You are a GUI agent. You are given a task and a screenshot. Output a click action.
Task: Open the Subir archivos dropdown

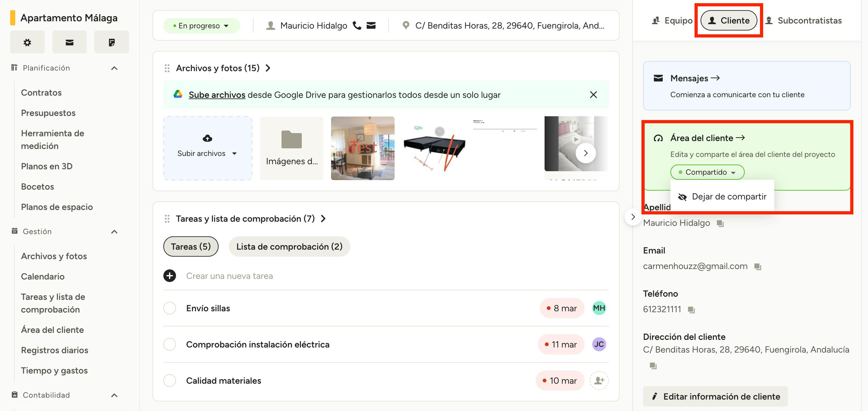tap(207, 153)
